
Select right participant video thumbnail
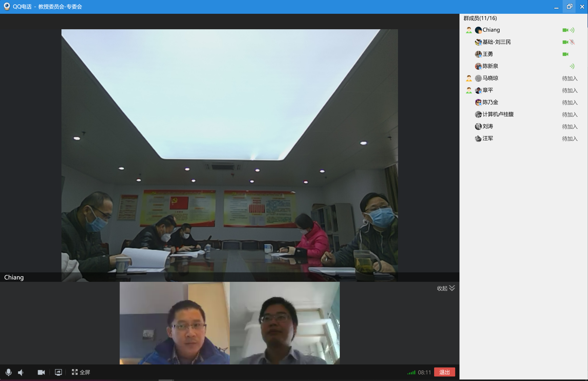tap(285, 323)
